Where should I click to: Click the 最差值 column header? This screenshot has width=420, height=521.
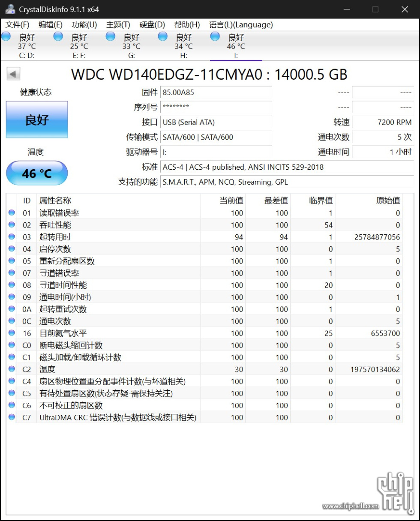[276, 200]
